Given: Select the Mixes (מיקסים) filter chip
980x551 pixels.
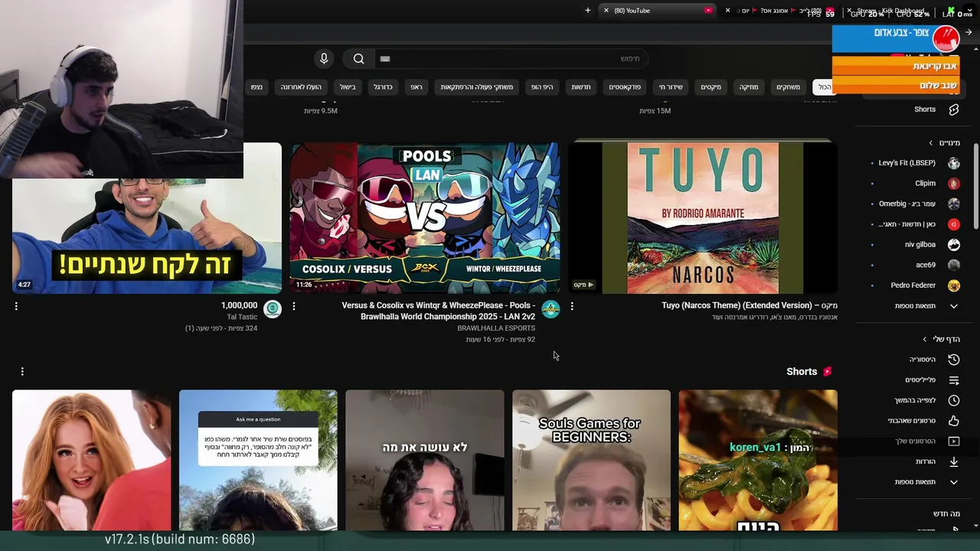Looking at the screenshot, I should pos(710,86).
